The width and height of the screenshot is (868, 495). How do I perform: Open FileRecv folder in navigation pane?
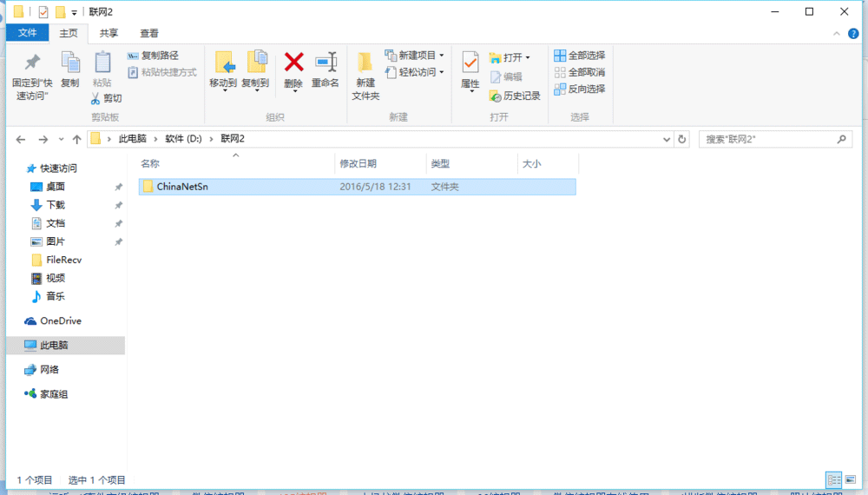[63, 260]
